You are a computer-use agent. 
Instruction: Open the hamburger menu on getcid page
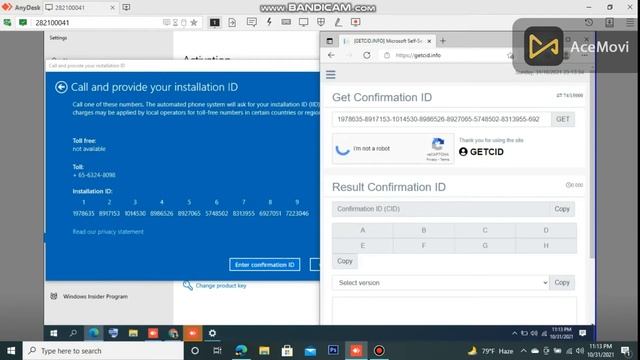[x=331, y=75]
